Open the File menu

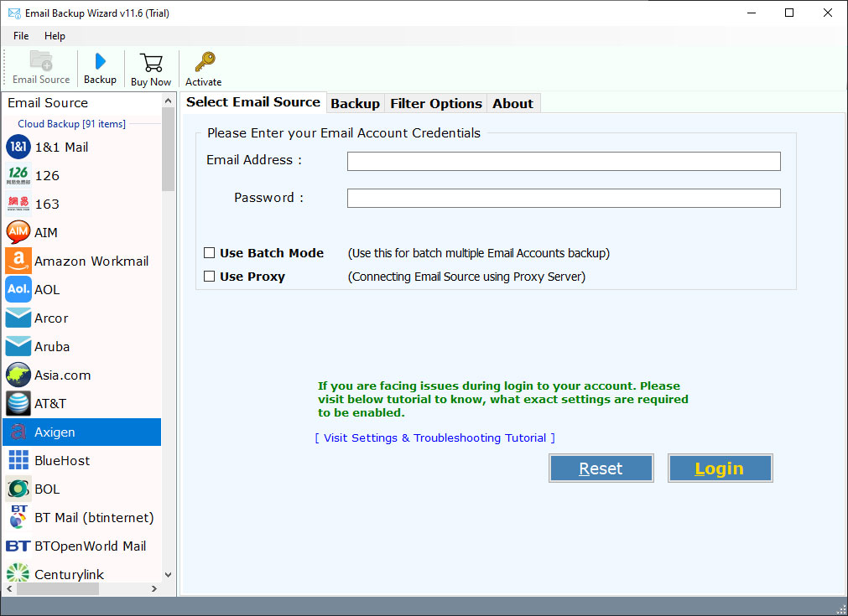[21, 36]
